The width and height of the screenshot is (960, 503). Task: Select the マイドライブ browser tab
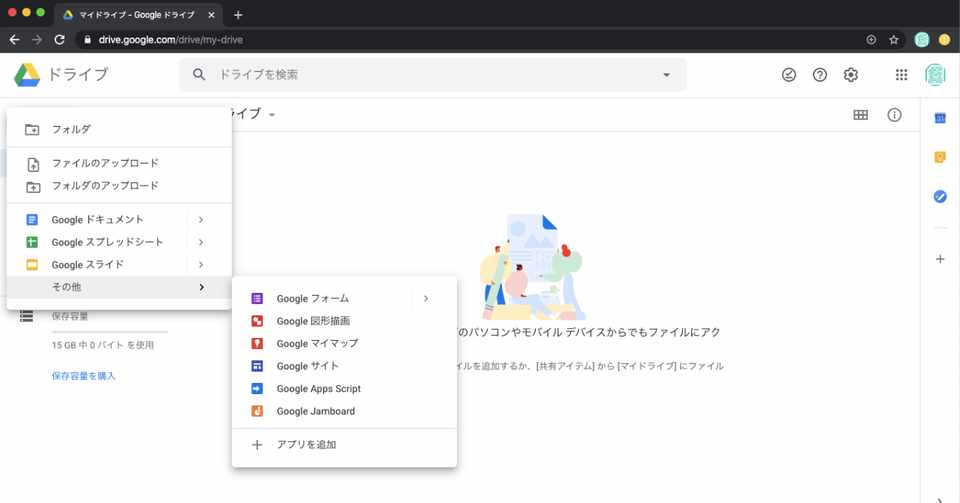138,15
